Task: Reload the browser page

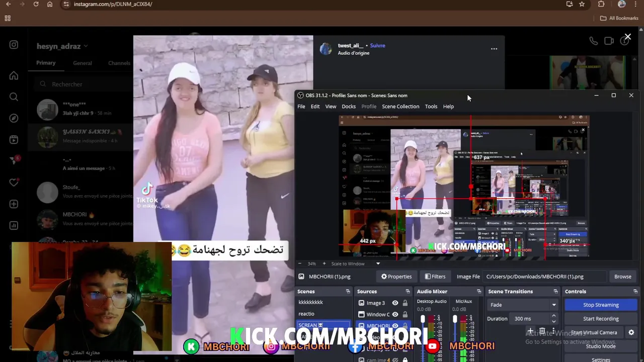Action: pyautogui.click(x=36, y=4)
